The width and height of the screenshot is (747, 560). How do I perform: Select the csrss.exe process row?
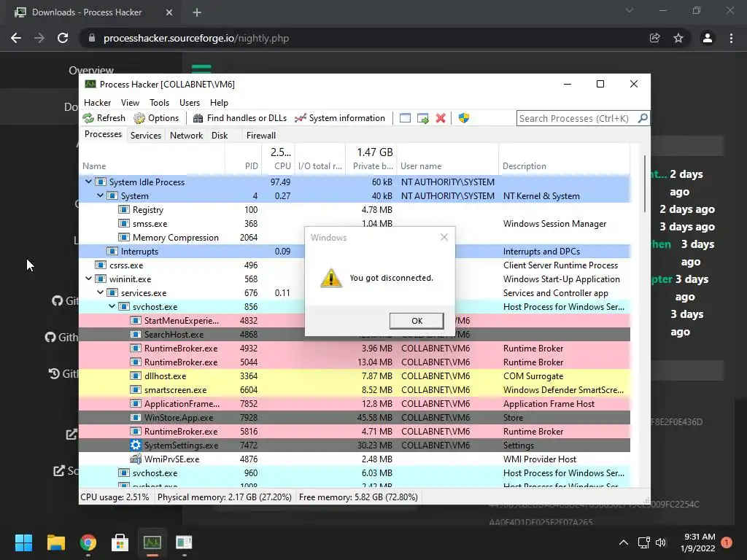355,265
